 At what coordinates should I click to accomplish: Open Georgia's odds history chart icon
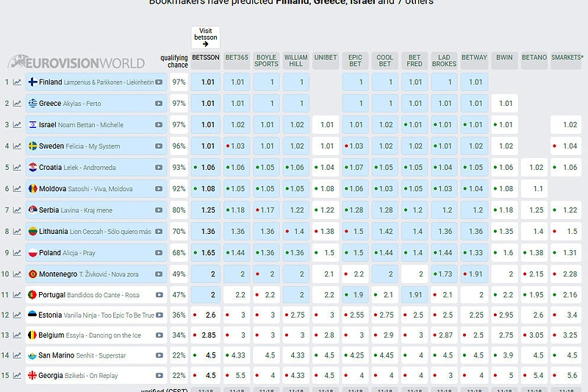coord(17,376)
